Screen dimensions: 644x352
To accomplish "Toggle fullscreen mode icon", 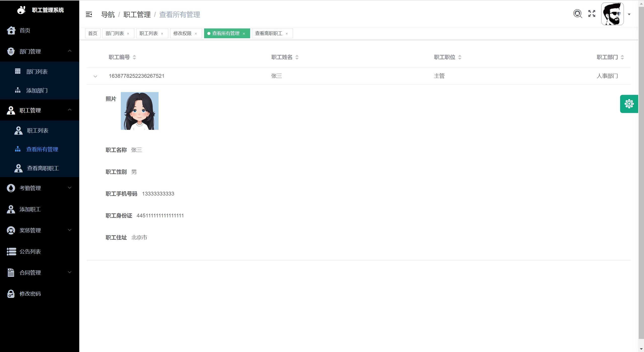I will pos(592,14).
